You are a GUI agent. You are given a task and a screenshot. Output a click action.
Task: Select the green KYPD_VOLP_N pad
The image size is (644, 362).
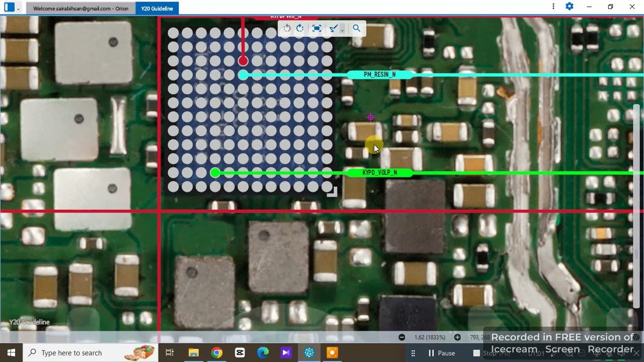click(x=215, y=173)
